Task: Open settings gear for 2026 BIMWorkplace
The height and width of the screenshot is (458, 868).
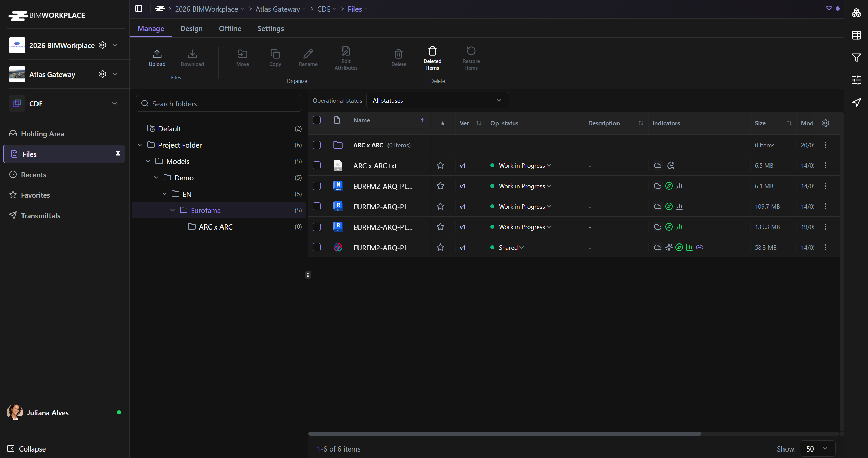Action: coord(103,45)
